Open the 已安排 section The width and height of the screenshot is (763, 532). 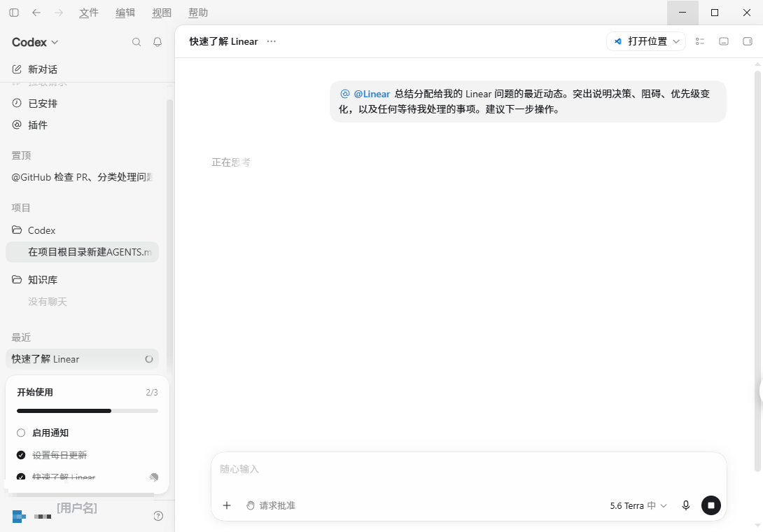point(83,103)
